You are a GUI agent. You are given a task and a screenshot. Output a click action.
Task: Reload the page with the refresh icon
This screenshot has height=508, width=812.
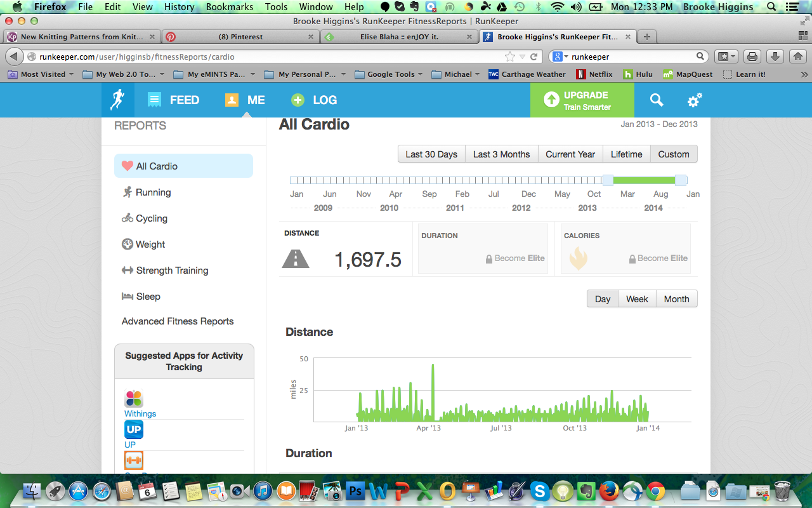tap(534, 57)
